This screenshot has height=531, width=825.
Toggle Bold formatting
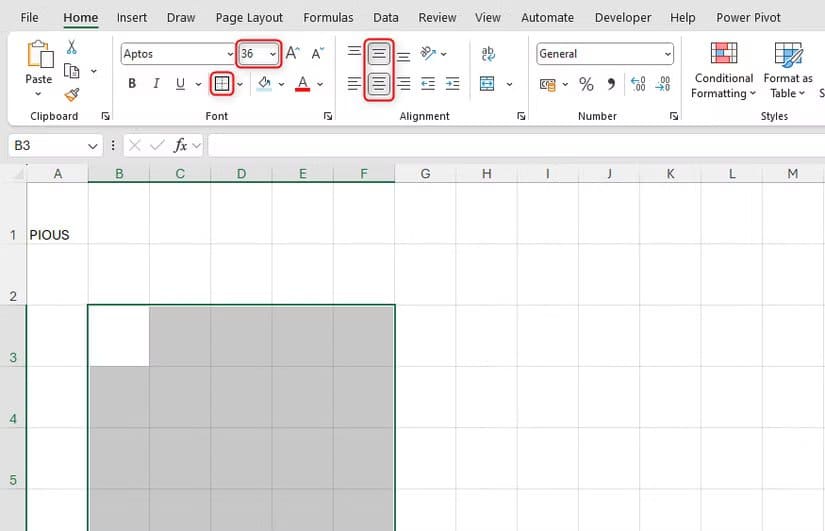click(132, 84)
